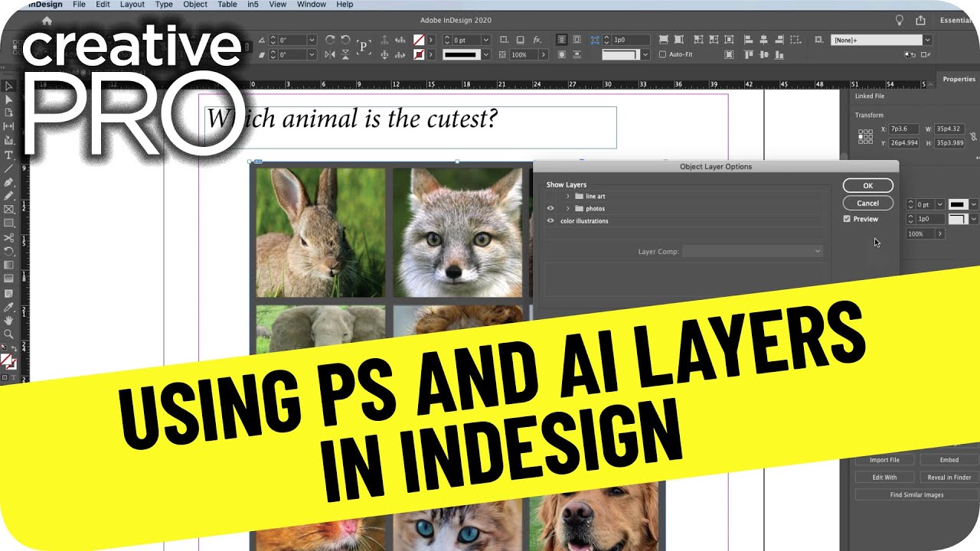
Task: Toggle constrain proportions link in Properties
Action: [x=972, y=136]
